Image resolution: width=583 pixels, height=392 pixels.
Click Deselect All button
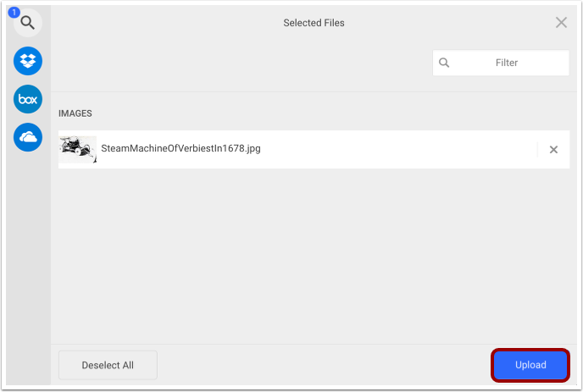108,365
